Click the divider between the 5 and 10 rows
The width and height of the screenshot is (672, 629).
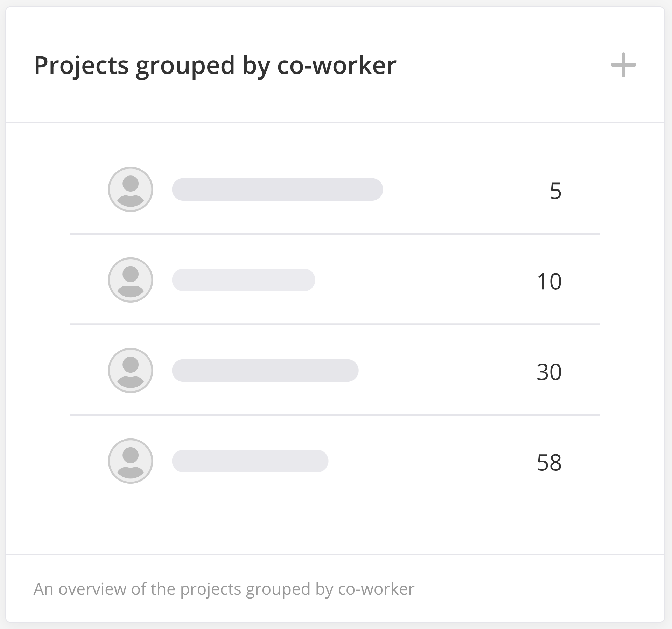pyautogui.click(x=335, y=234)
